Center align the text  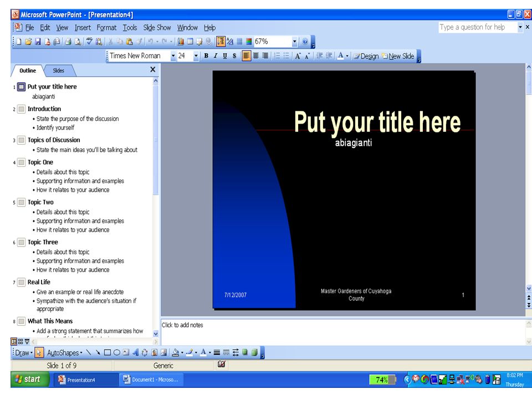tap(256, 56)
